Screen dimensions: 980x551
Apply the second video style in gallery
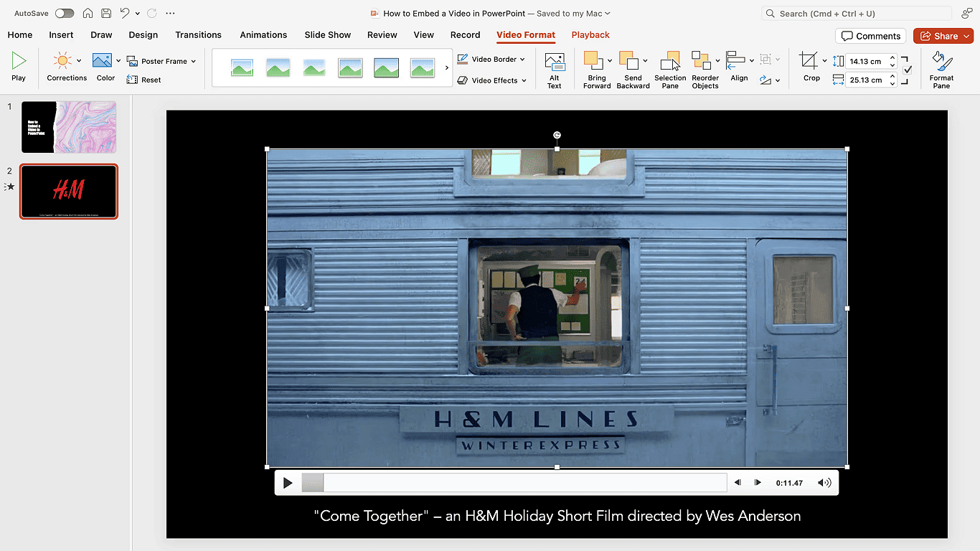[x=278, y=68]
